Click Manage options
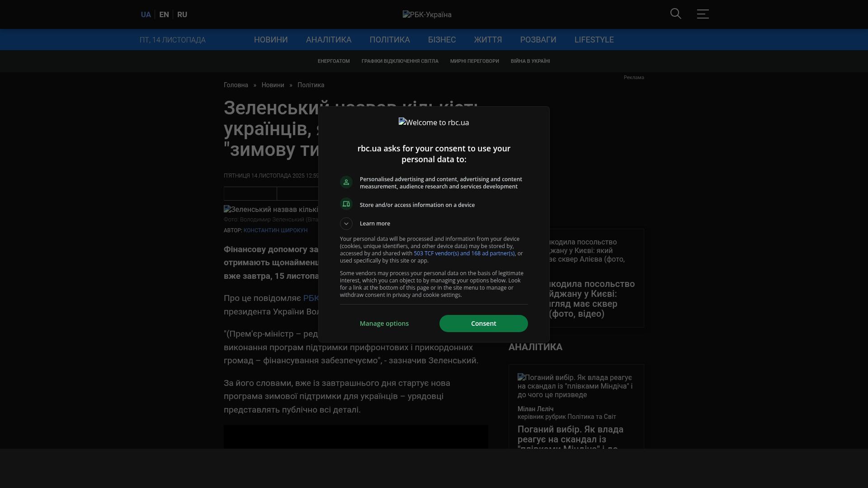Screen dimensions: 868x488 pos(384,324)
